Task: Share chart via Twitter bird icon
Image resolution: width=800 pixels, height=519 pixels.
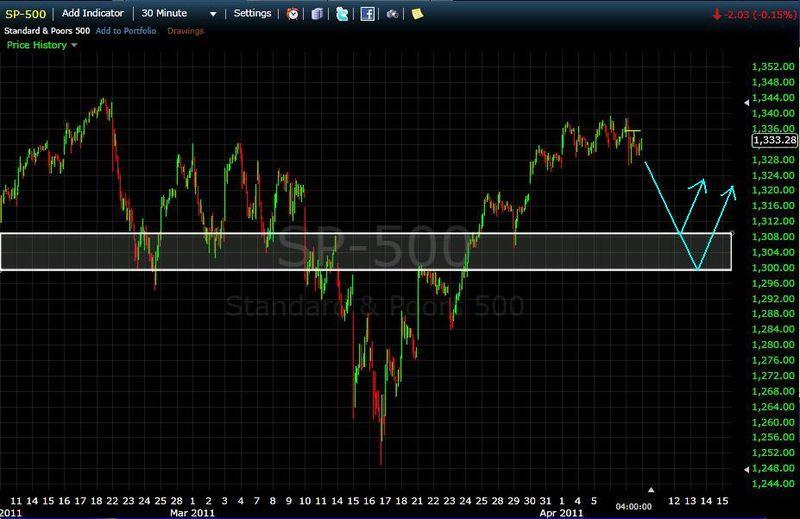Action: (342, 14)
